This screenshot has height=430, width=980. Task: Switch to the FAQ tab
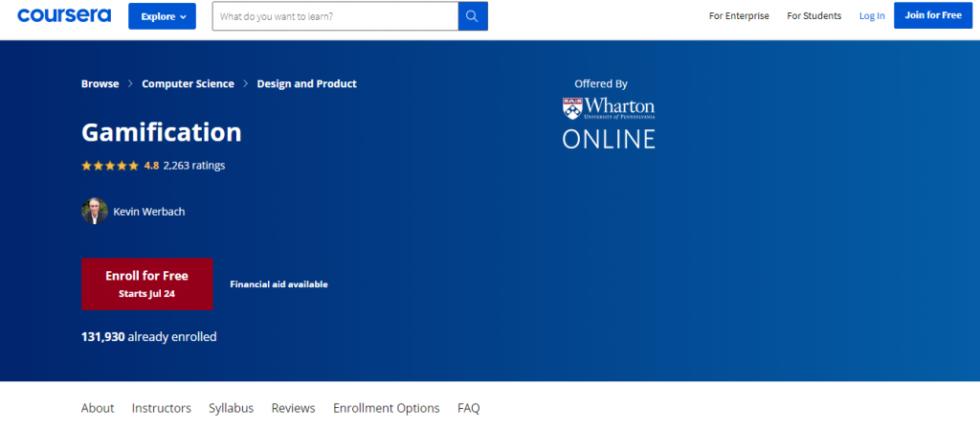coord(469,408)
